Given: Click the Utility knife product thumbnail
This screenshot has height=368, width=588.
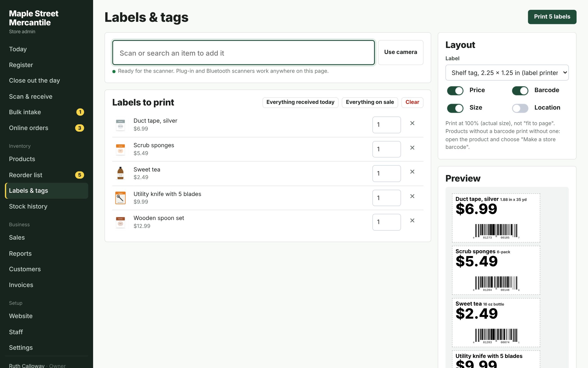Looking at the screenshot, I should [x=120, y=198].
